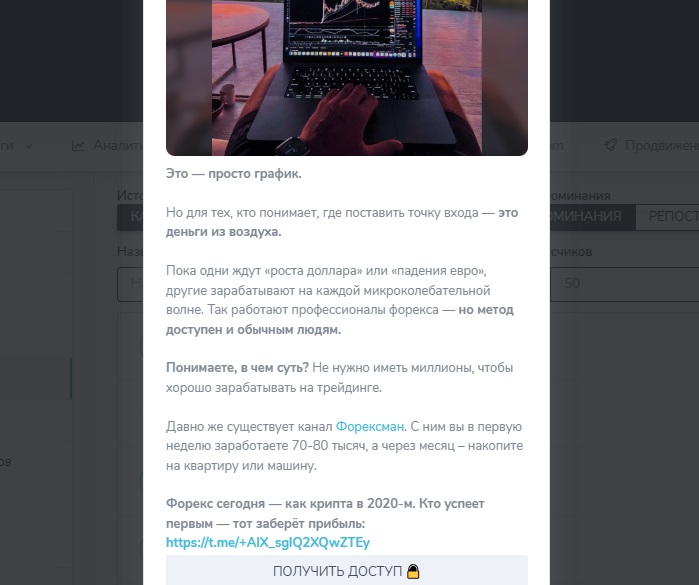Screen dimensions: 699x585
Task: Click the sidebar item ending in 'ов'
Action: tap(5, 462)
